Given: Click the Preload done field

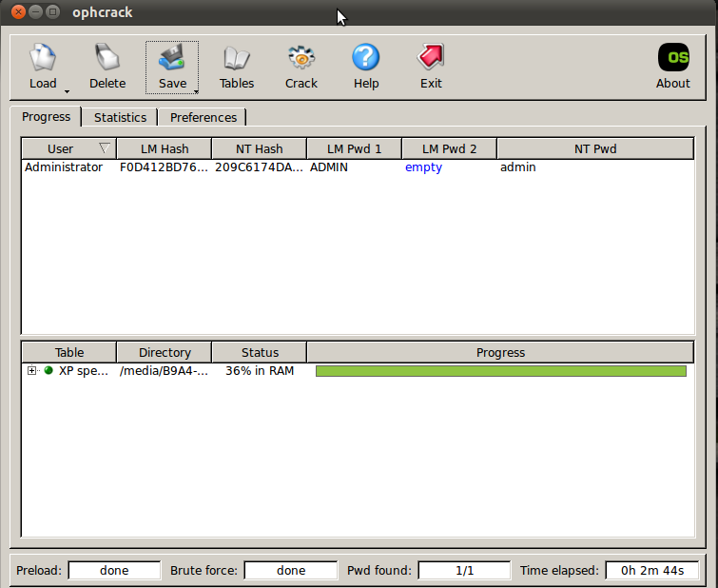Looking at the screenshot, I should pyautogui.click(x=114, y=571).
